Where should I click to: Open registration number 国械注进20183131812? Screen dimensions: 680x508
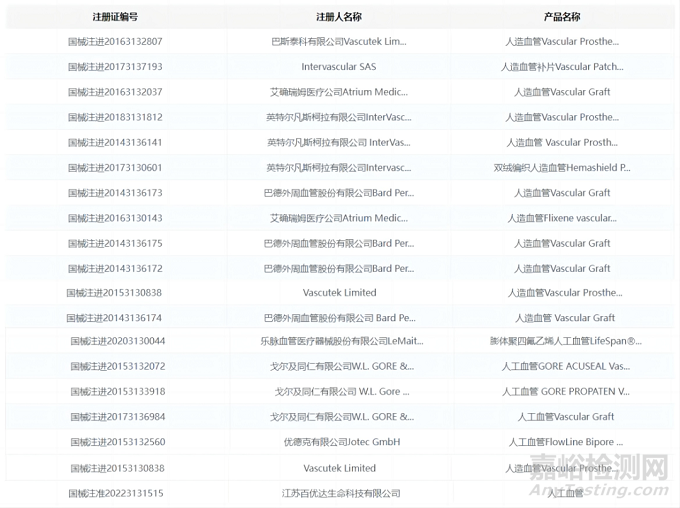pos(115,117)
